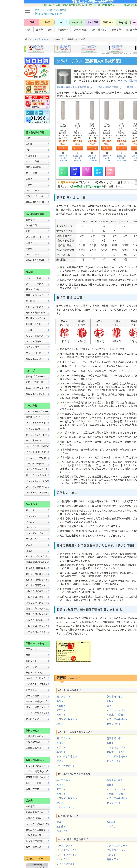Open the レビュー 31,996件 banner
This screenshot has width=137, height=868.
[37, 117]
